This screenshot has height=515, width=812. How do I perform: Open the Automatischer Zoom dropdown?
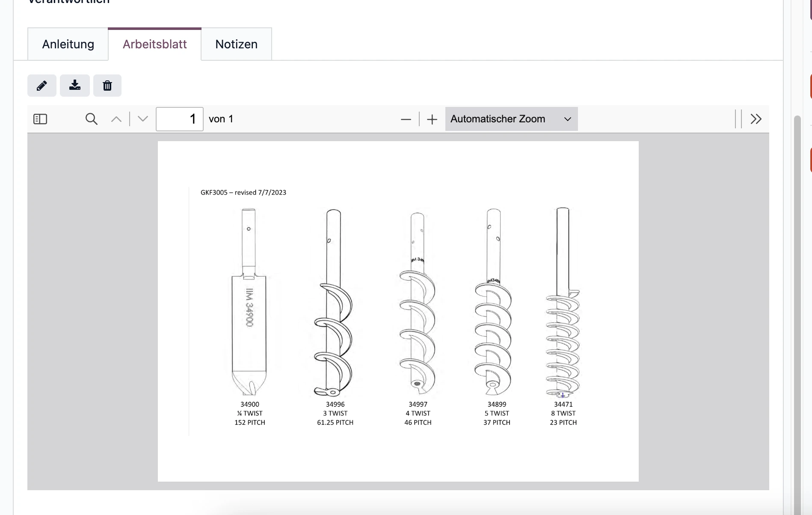click(x=511, y=119)
